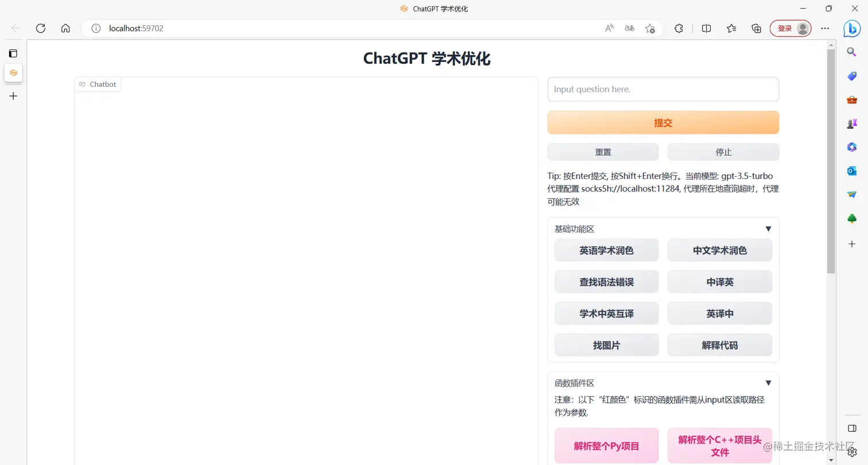Select 英语学术润色 function
The width and height of the screenshot is (868, 465).
pyautogui.click(x=606, y=250)
